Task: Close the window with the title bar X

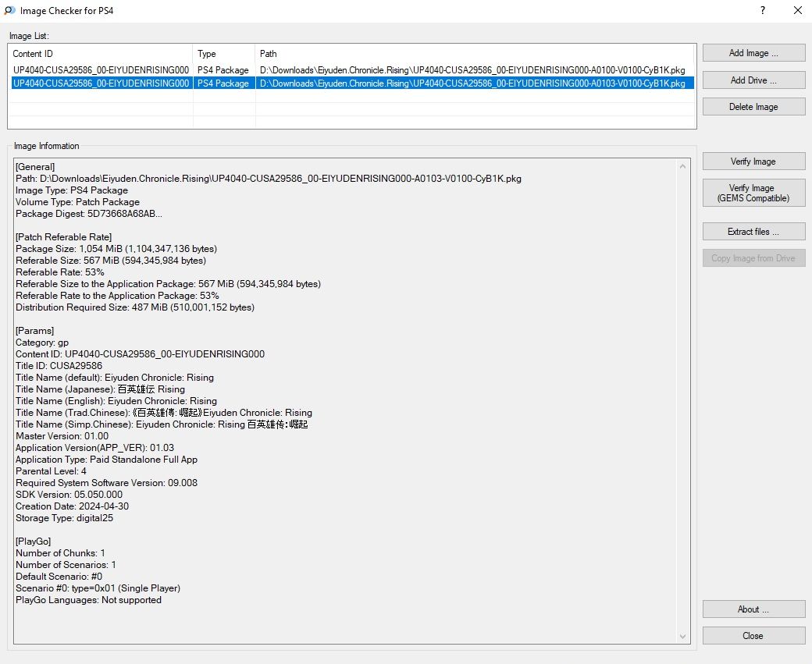Action: [797, 10]
